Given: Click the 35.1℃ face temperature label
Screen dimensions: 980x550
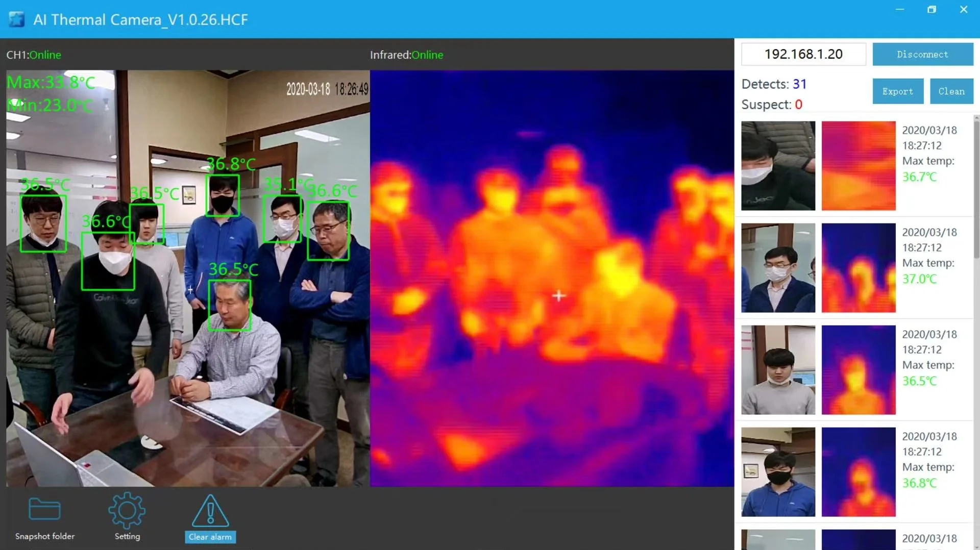Looking at the screenshot, I should click(x=288, y=184).
